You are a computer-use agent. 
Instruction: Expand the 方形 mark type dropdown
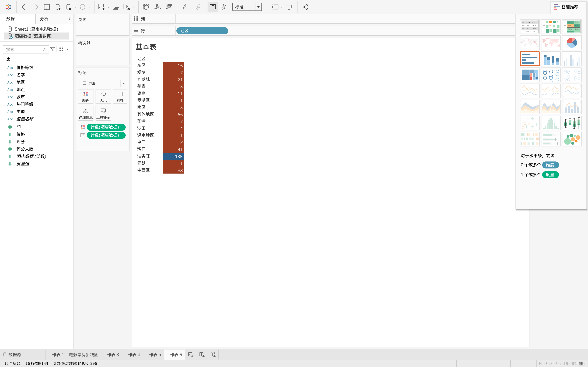point(124,83)
